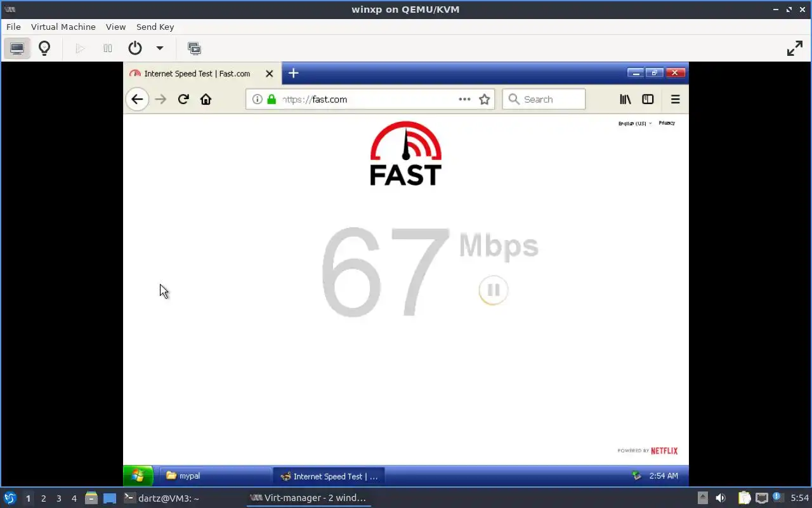Select Internet Speed Test taskbar button
This screenshot has height=508, width=812.
click(329, 476)
